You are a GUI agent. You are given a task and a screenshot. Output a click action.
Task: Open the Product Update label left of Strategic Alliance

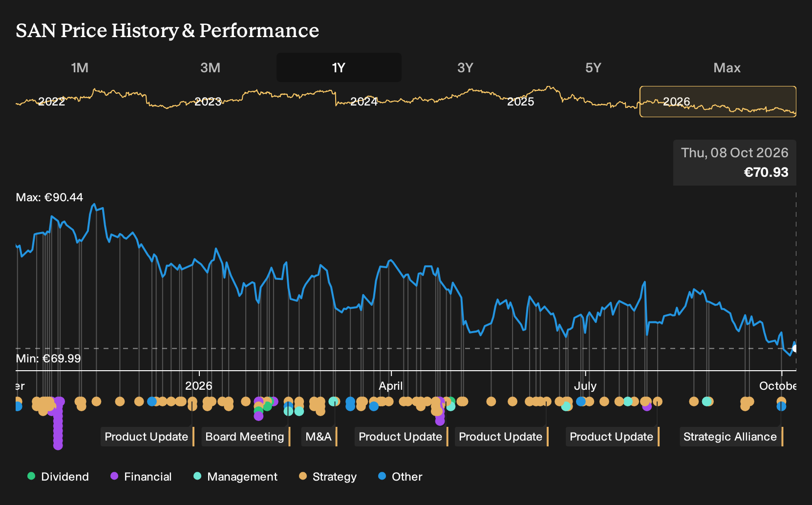pos(613,437)
